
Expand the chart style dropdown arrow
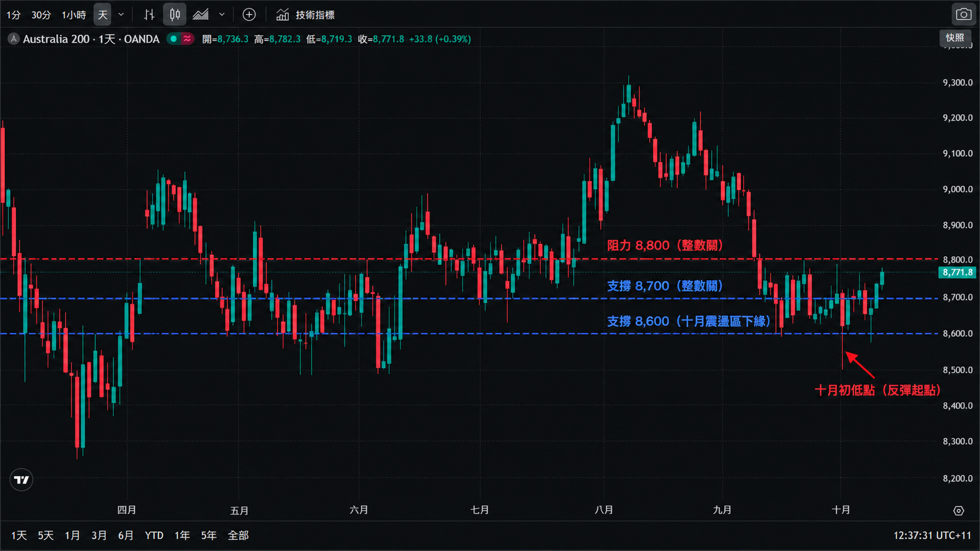[x=222, y=15]
